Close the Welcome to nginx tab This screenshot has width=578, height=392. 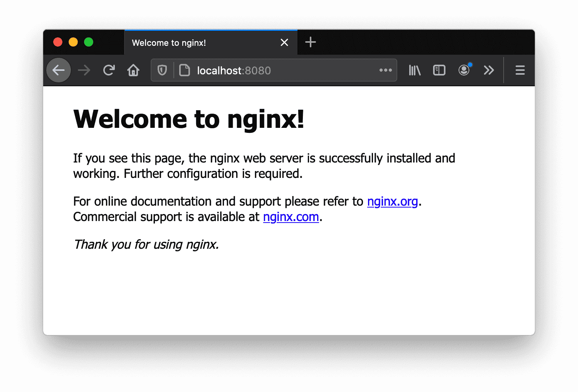pyautogui.click(x=284, y=42)
